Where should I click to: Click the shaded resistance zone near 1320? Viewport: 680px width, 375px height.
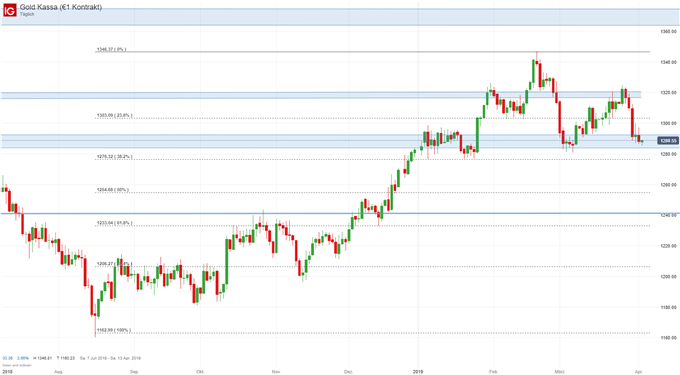[321, 95]
